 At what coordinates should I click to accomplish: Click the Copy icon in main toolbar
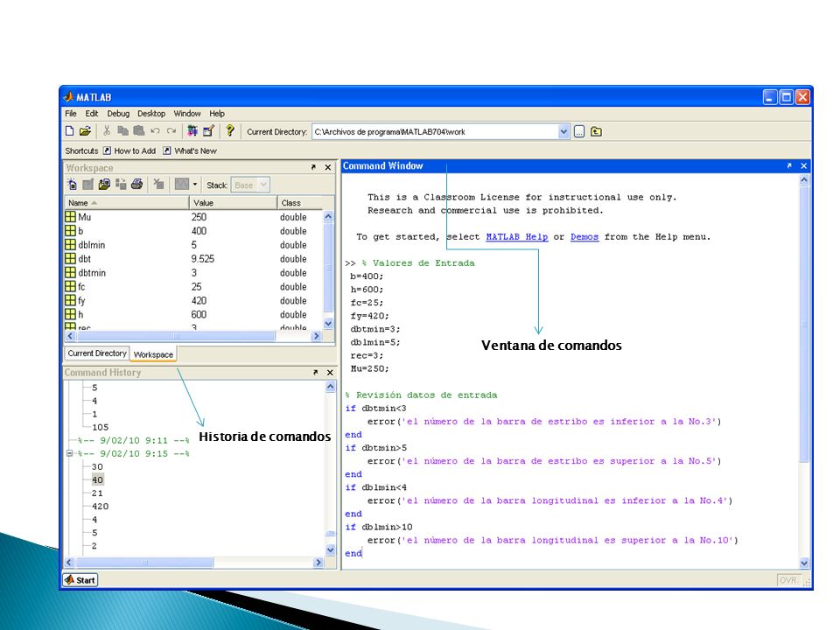(x=122, y=131)
